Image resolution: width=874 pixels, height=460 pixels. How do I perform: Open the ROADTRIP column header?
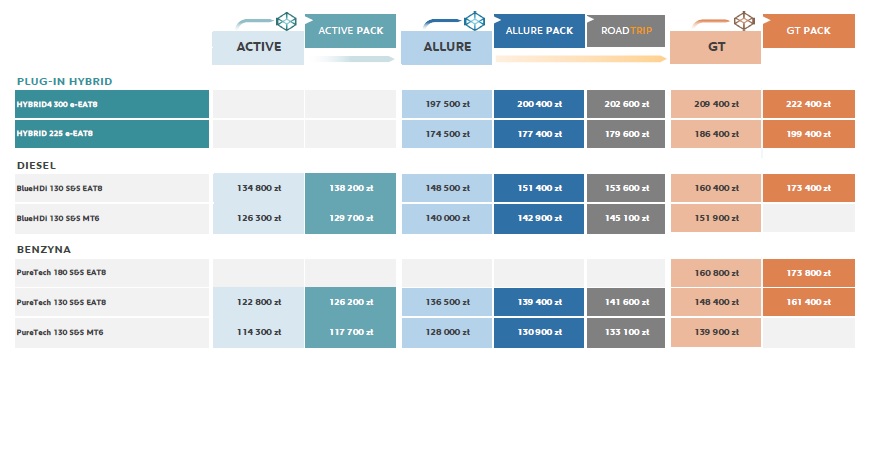(x=626, y=31)
